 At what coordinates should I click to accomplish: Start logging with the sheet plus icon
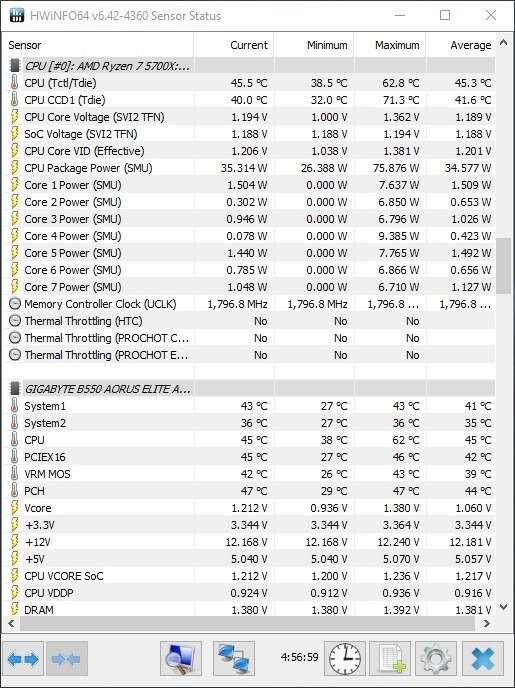pyautogui.click(x=390, y=659)
